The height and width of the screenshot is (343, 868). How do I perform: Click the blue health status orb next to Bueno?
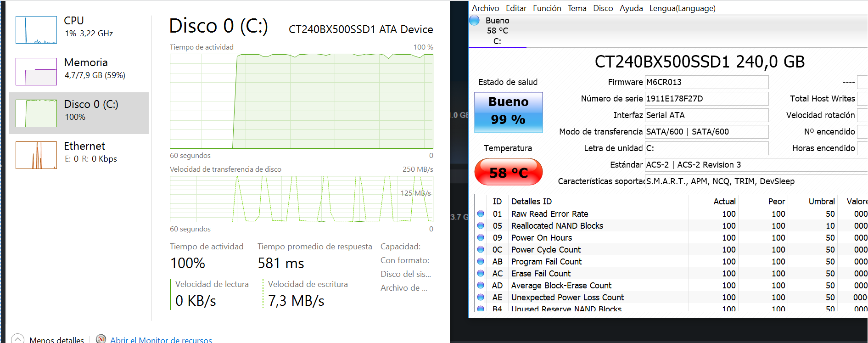point(475,21)
